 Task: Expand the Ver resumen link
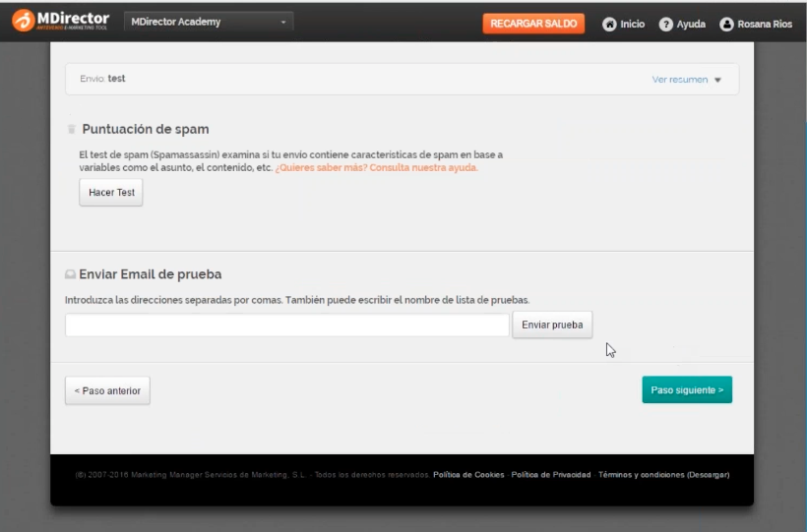680,80
